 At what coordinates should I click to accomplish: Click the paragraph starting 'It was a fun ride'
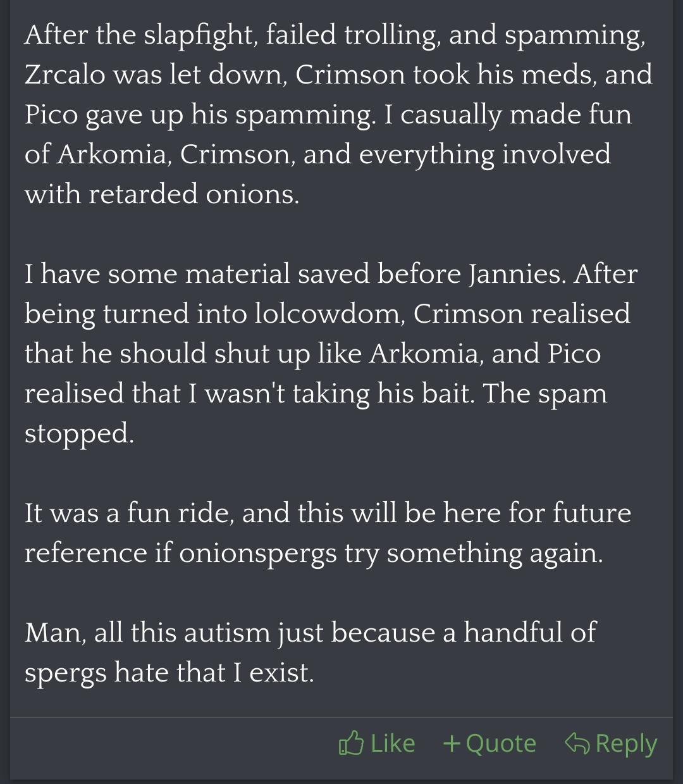[328, 533]
